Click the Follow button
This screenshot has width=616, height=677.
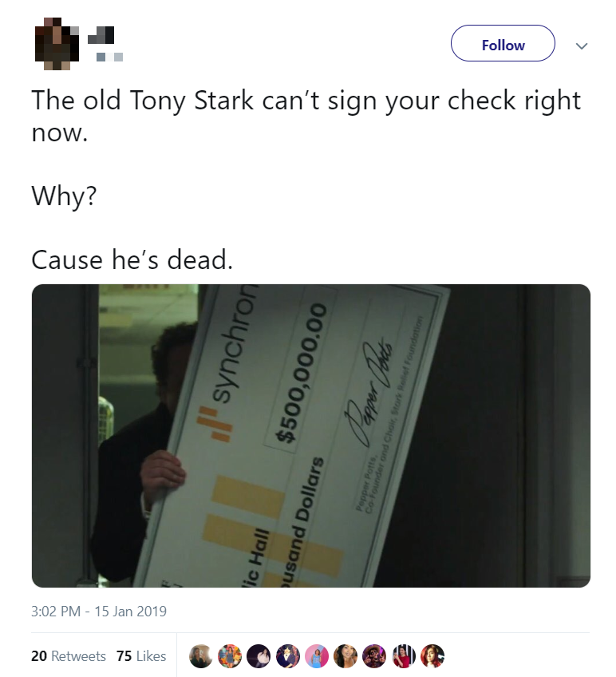pos(503,43)
